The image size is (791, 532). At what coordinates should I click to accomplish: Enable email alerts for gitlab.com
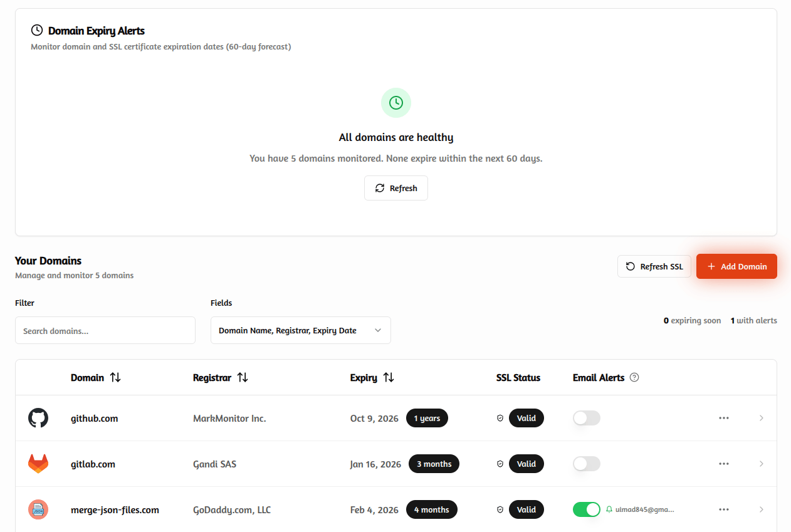tap(587, 464)
